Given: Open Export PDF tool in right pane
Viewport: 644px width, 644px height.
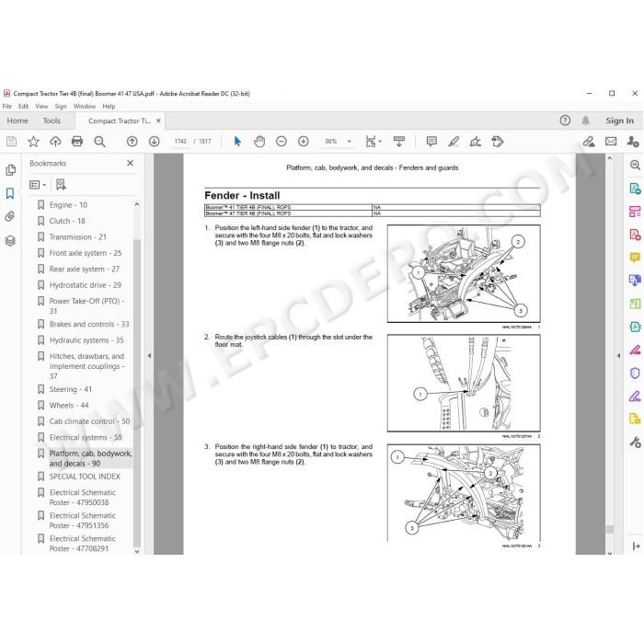Looking at the screenshot, I should [635, 189].
